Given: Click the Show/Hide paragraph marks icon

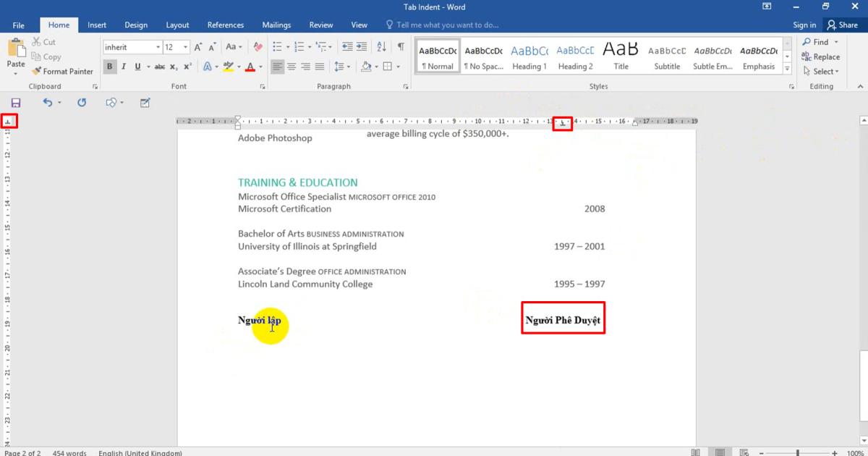Looking at the screenshot, I should coord(401,47).
